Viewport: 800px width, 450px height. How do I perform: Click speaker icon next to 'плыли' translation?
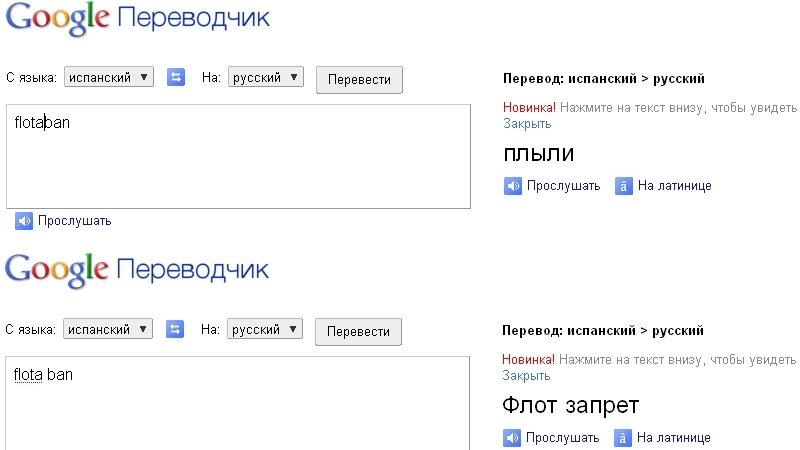(x=512, y=185)
